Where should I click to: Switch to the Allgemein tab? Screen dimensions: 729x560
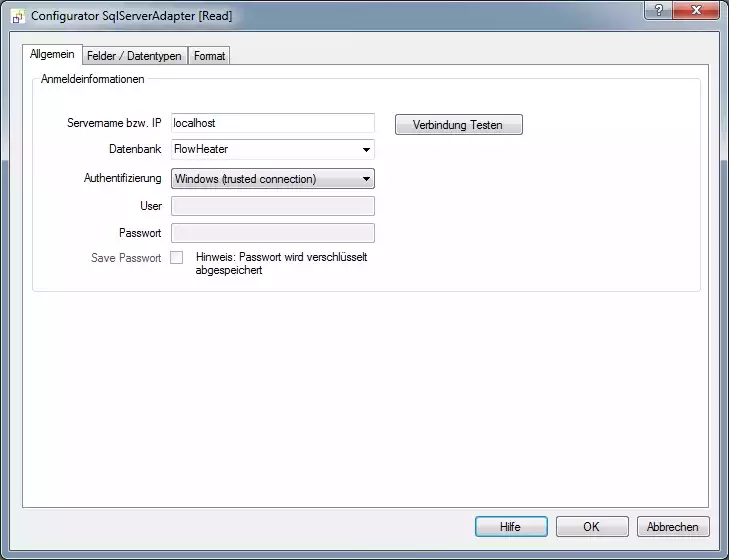(x=52, y=55)
